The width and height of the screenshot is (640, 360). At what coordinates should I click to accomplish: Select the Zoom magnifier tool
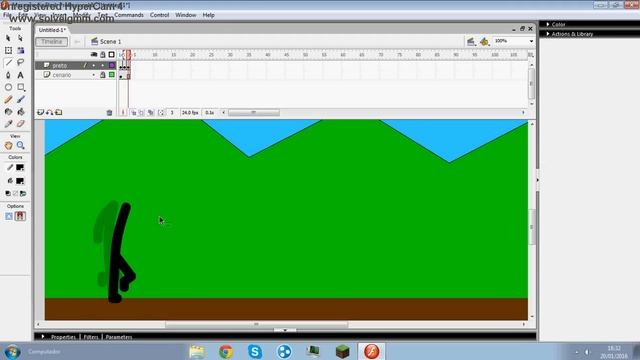(x=20, y=145)
